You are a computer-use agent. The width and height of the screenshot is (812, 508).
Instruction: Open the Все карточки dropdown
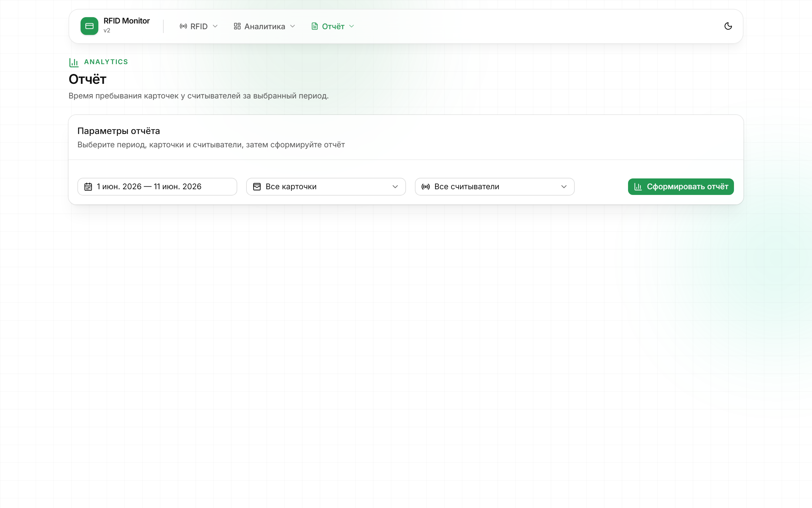tap(326, 187)
